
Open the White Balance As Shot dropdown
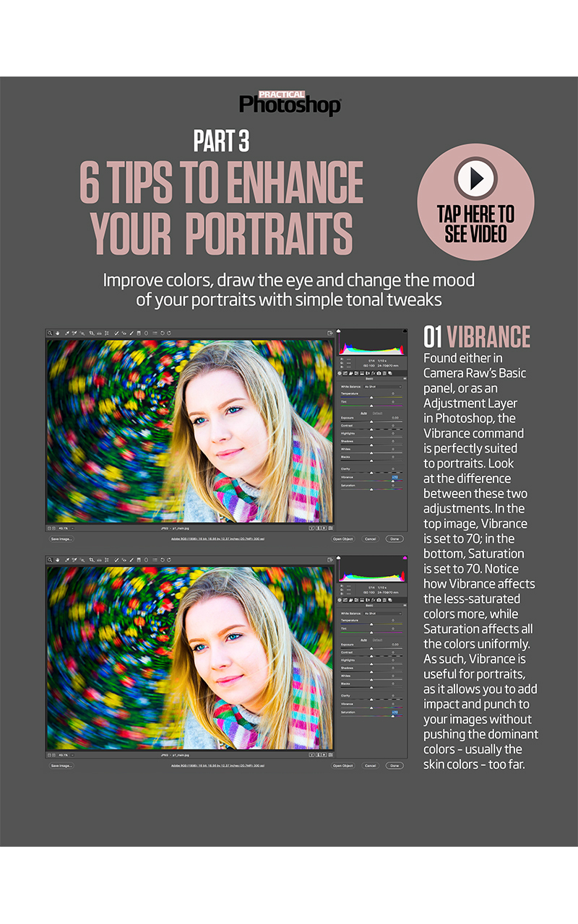click(383, 387)
